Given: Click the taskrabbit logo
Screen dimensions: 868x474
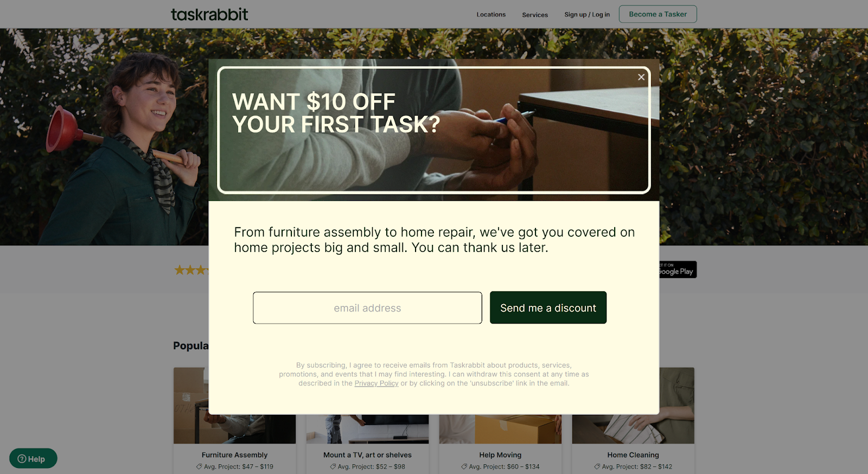Looking at the screenshot, I should [x=209, y=14].
